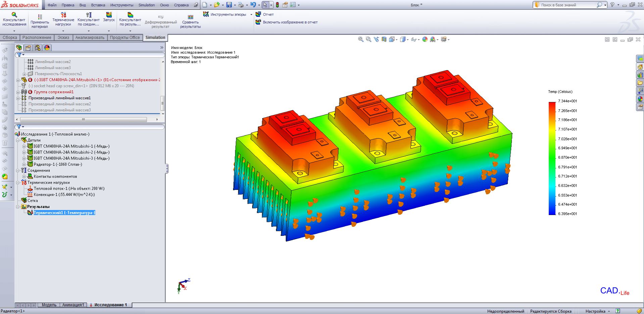Click Save icon in top toolbar
Screen dimensions: 644x314
click(229, 5)
